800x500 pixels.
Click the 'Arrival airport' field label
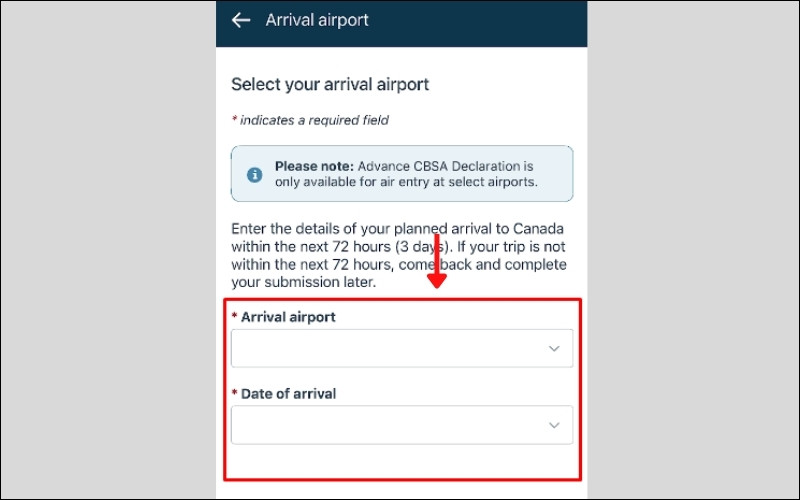click(x=289, y=317)
